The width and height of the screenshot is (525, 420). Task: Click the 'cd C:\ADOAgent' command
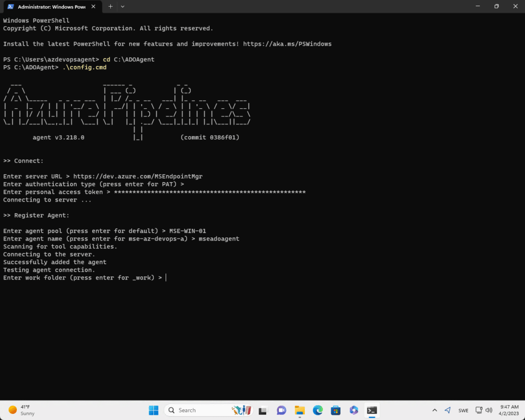point(129,59)
